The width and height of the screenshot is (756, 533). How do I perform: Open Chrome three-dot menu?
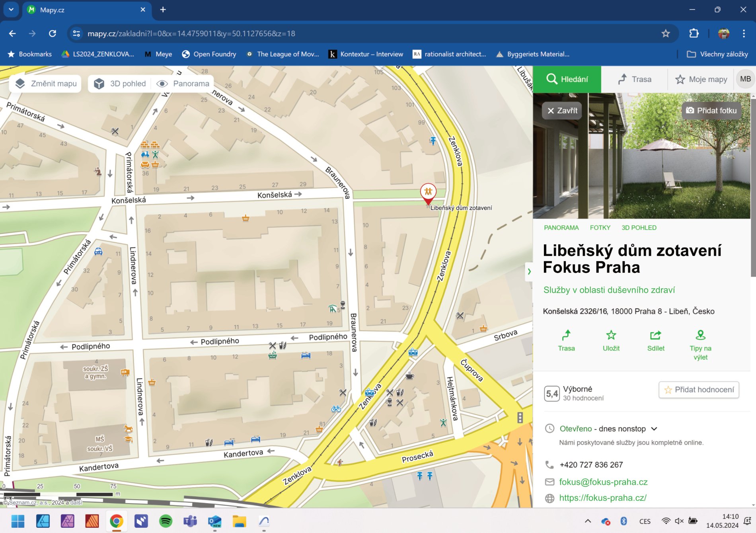click(744, 33)
